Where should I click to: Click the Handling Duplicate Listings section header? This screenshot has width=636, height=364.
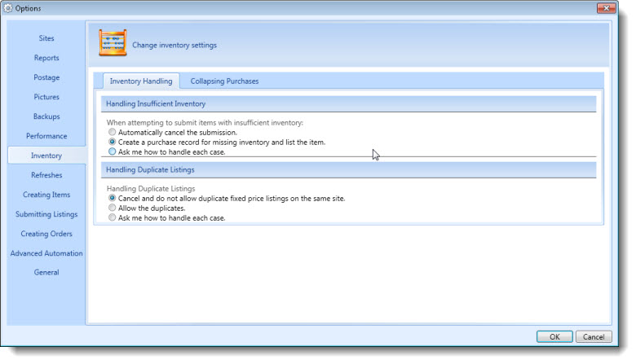348,169
